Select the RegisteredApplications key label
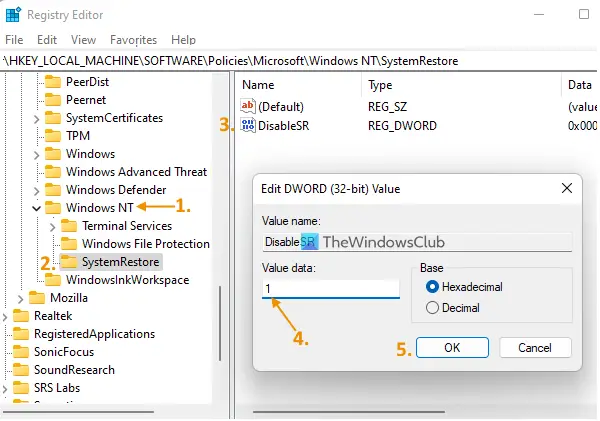The width and height of the screenshot is (600, 421). click(95, 334)
